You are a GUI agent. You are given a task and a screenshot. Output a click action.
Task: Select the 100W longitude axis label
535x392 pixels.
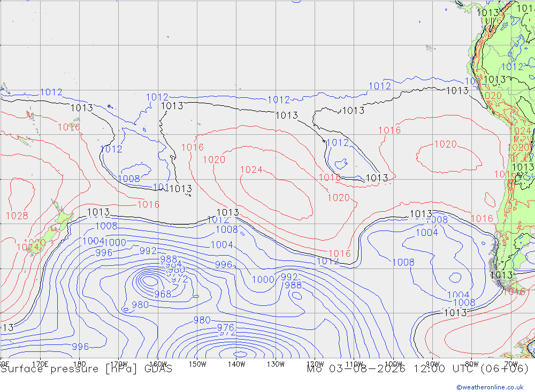click(x=393, y=364)
